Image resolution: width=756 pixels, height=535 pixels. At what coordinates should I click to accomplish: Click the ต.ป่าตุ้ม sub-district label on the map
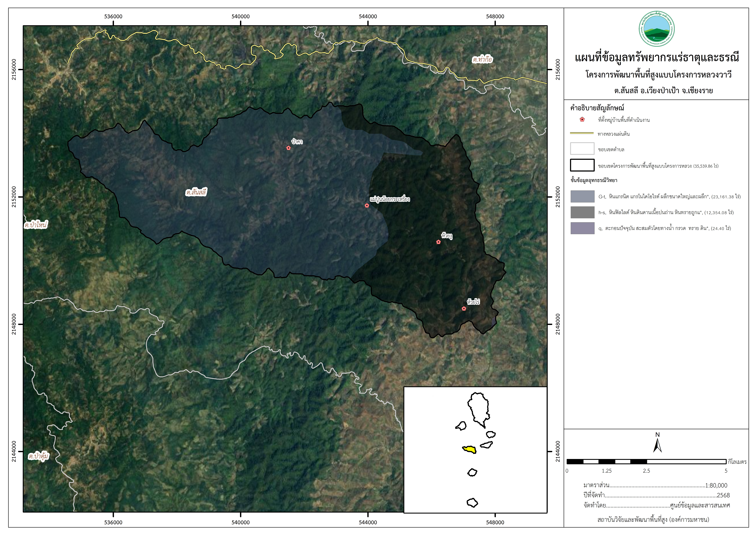[x=38, y=456]
